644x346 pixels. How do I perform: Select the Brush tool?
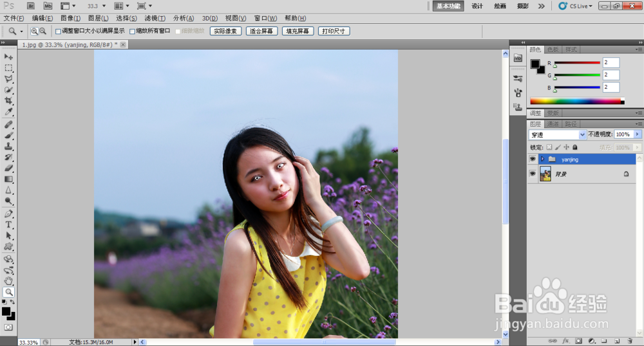click(8, 135)
